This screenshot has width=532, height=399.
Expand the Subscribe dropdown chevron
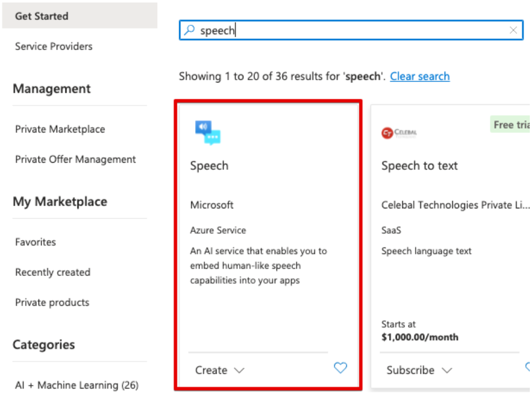pos(447,370)
